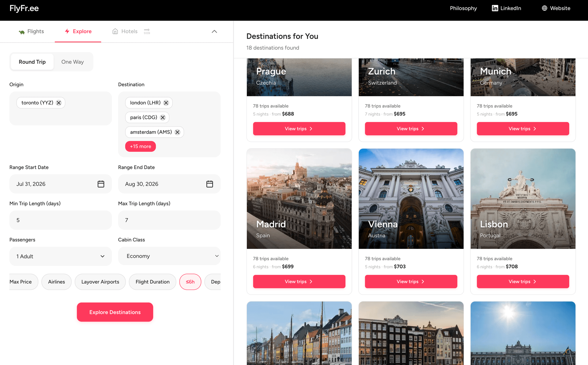Open the Philosophy page link
Image resolution: width=588 pixels, height=365 pixels.
point(463,8)
